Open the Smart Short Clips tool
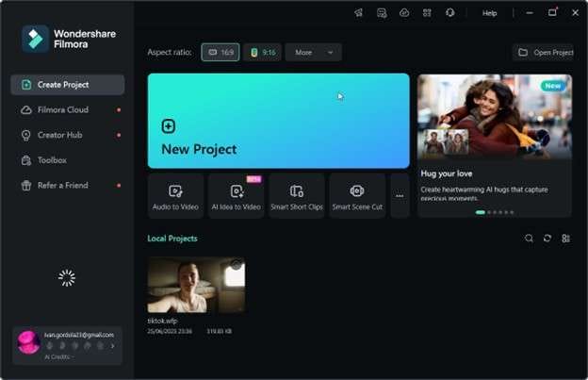The image size is (588, 380). [x=297, y=196]
